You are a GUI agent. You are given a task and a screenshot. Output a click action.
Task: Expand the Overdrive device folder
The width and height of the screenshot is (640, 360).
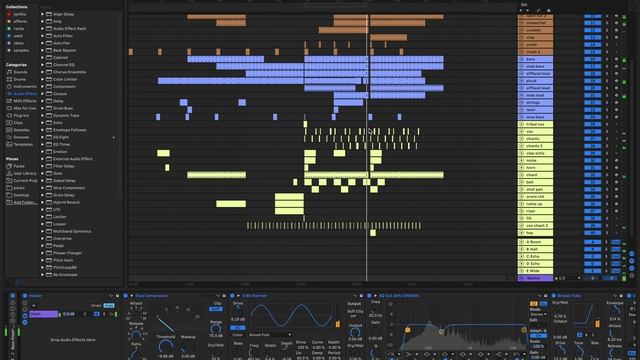(42, 238)
